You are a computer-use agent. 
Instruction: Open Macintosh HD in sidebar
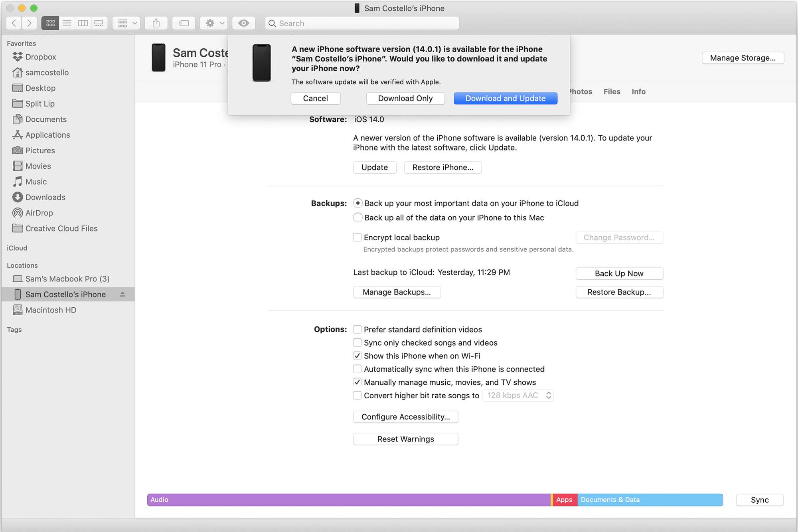coord(68,310)
